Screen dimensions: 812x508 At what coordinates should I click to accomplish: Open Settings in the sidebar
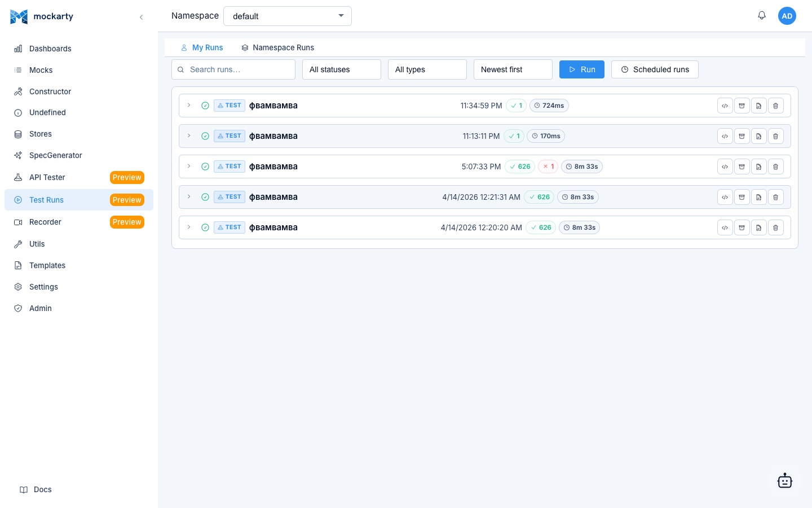(x=79, y=287)
